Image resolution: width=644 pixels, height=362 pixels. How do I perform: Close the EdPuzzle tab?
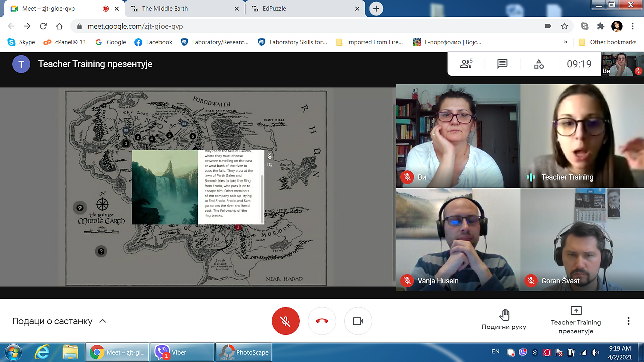tap(357, 9)
